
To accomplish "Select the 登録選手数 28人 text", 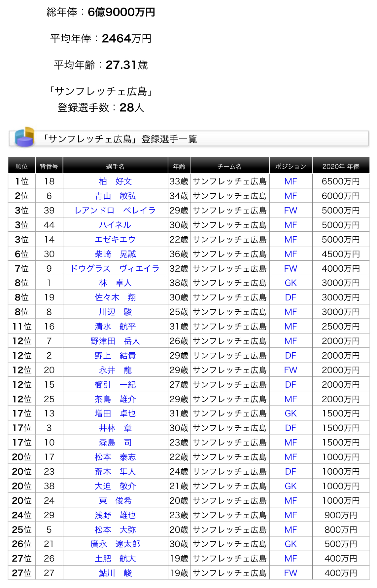I will point(101,107).
